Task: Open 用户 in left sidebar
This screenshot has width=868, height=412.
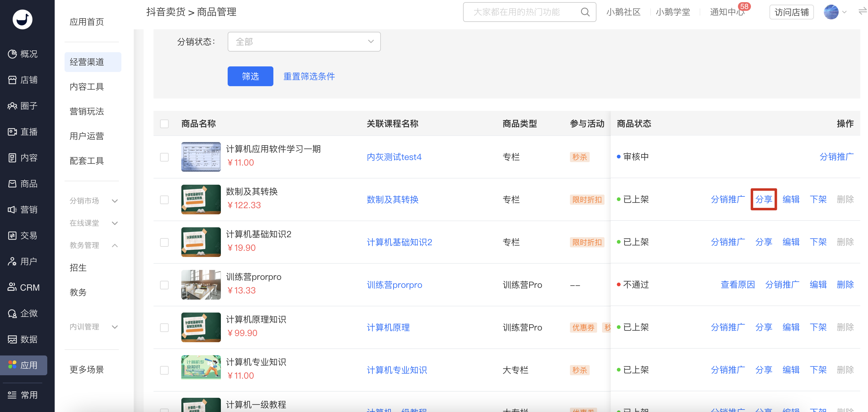Action: pyautogui.click(x=23, y=261)
